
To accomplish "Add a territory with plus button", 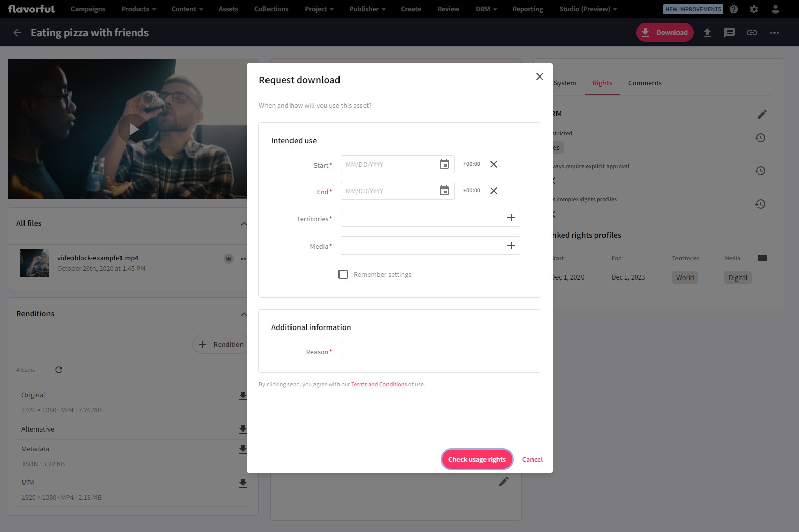I will 511,218.
